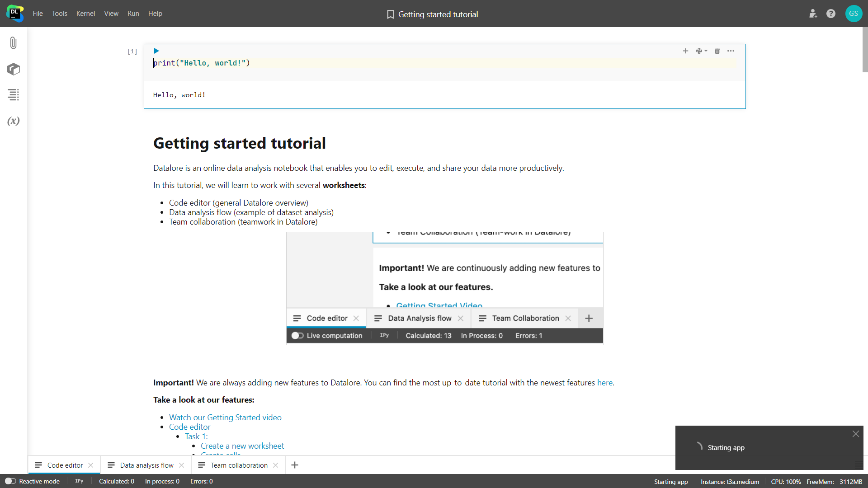This screenshot has height=488, width=868.
Task: Click Instance: t3a.medium status entry
Action: 730,482
